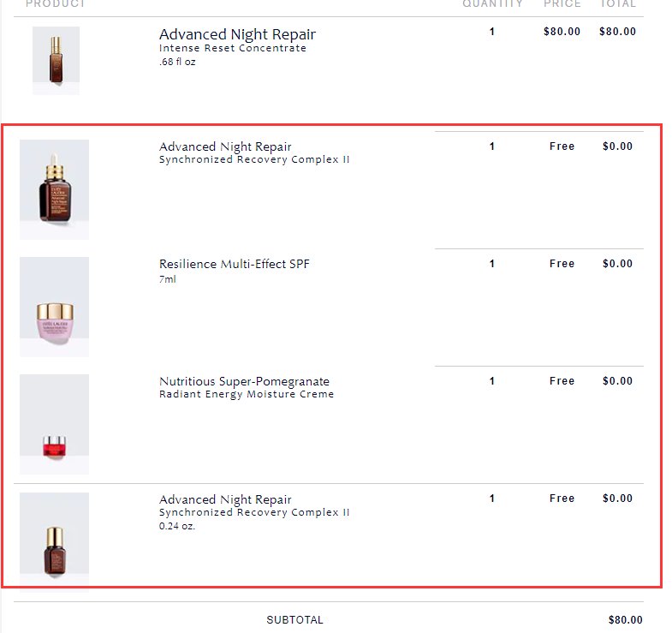Click the $80.00 price of the first item

[562, 32]
